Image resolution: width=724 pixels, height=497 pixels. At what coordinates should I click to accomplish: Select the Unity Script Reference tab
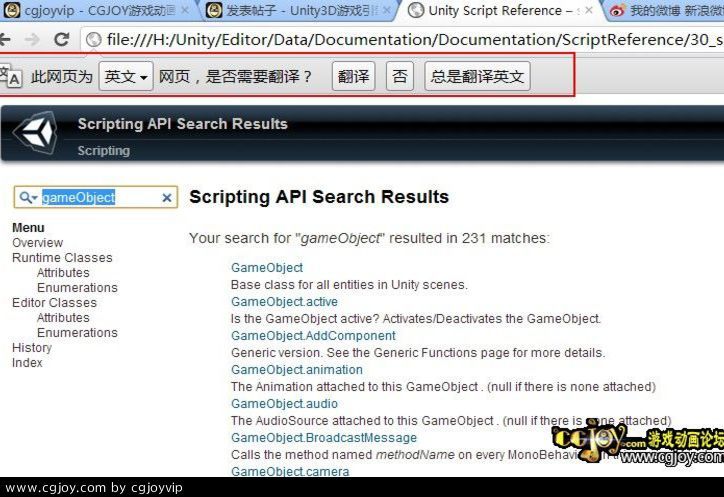pos(501,10)
